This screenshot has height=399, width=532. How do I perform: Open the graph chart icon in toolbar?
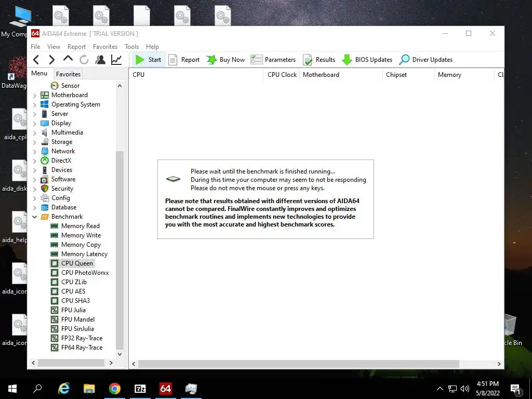pyautogui.click(x=116, y=60)
